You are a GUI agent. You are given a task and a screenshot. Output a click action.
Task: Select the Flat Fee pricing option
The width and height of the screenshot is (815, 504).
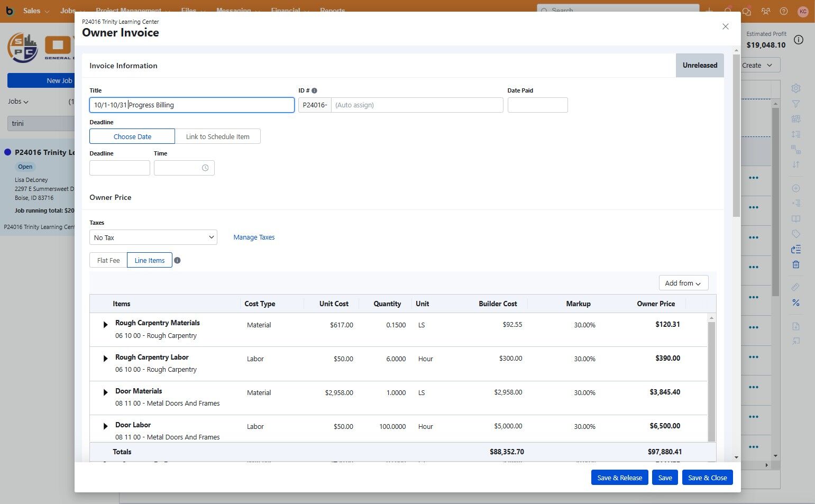pyautogui.click(x=108, y=260)
